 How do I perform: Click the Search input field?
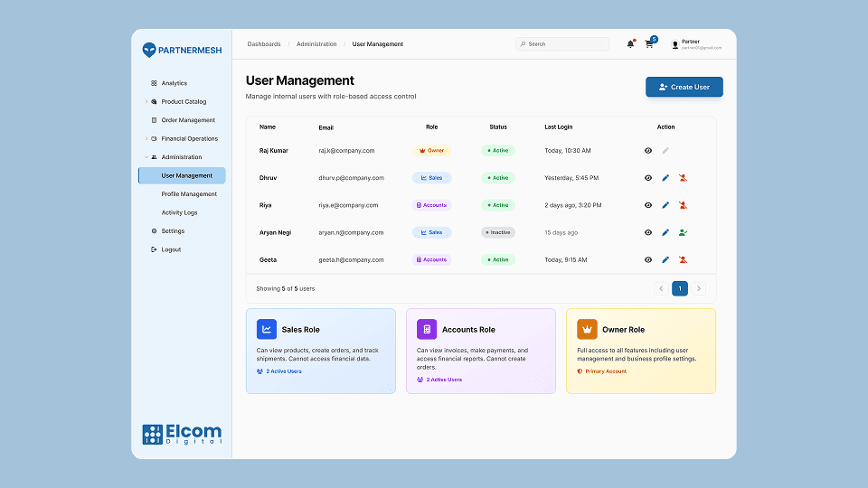(x=566, y=44)
